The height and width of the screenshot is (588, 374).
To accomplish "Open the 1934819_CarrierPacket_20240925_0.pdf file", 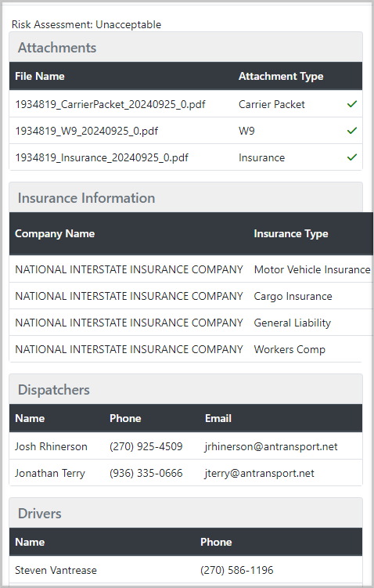I will click(x=110, y=104).
